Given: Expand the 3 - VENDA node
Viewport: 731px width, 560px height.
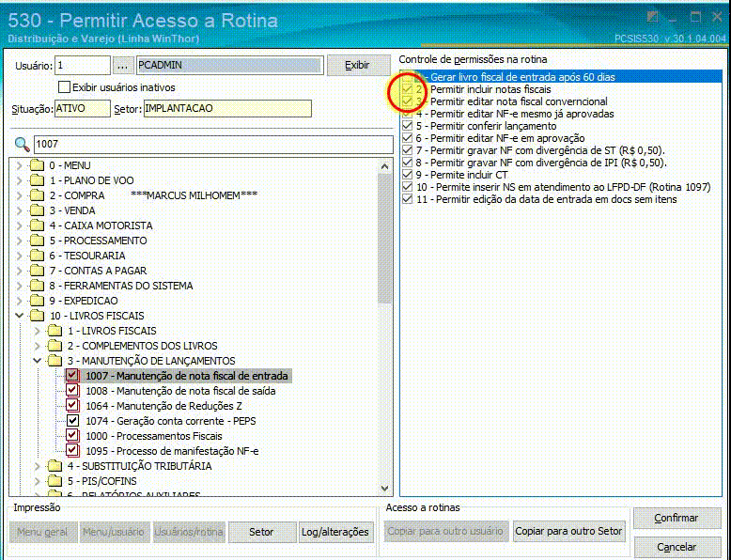Looking at the screenshot, I should [19, 210].
